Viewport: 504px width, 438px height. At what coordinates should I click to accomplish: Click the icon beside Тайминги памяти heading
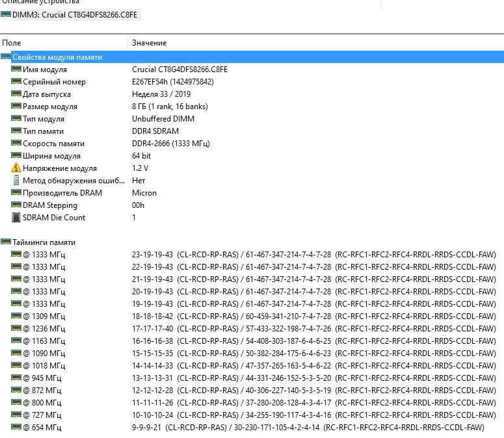click(6, 242)
